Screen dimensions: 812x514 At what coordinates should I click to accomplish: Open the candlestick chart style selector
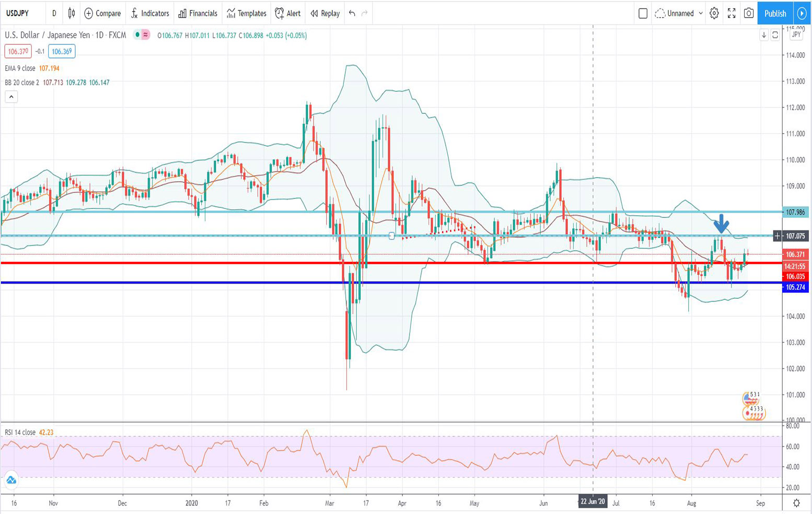[72, 14]
